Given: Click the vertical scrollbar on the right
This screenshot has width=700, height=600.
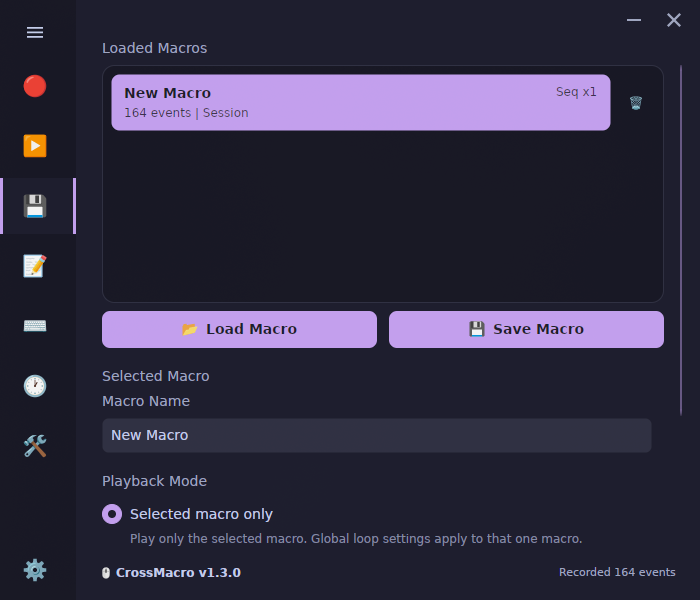Looking at the screenshot, I should (681, 240).
